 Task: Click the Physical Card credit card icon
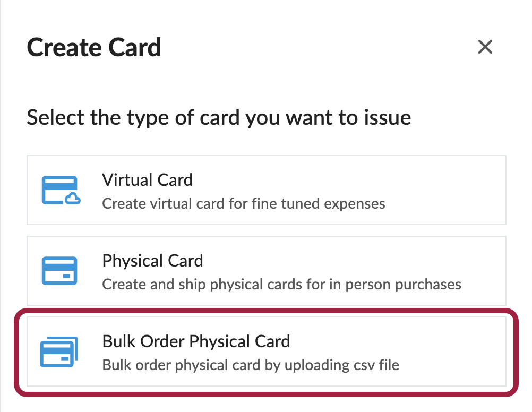click(59, 271)
